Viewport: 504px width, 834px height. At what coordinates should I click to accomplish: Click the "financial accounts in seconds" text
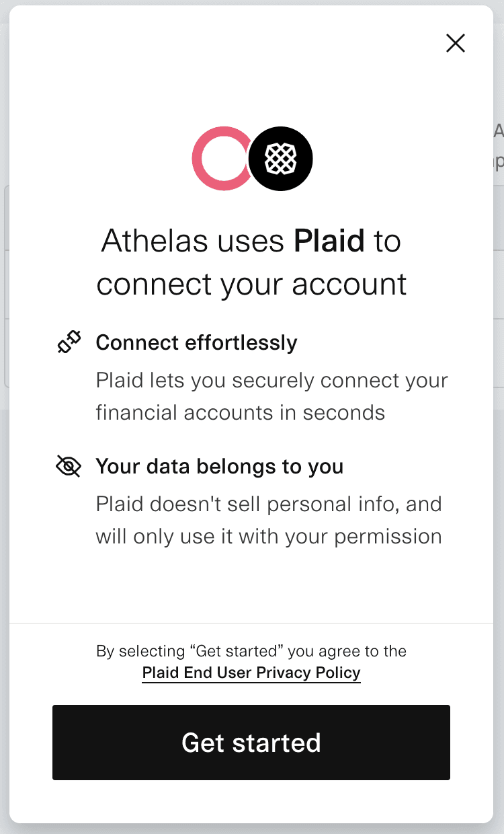click(241, 412)
